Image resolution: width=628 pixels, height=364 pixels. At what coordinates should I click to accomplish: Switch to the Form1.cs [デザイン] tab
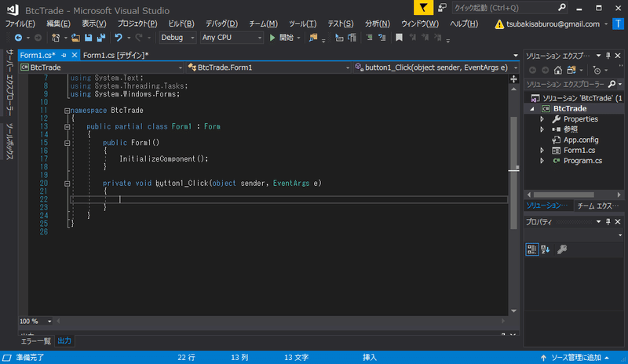tap(115, 55)
